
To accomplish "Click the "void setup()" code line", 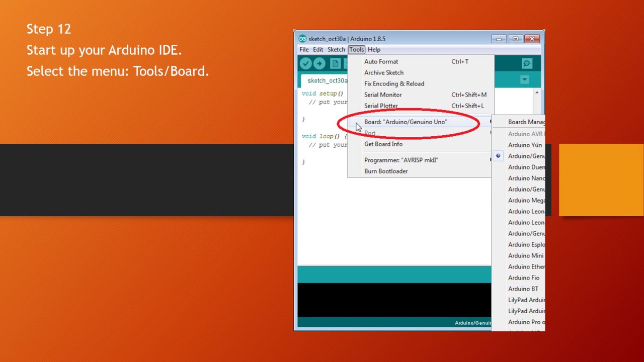I will click(x=323, y=94).
